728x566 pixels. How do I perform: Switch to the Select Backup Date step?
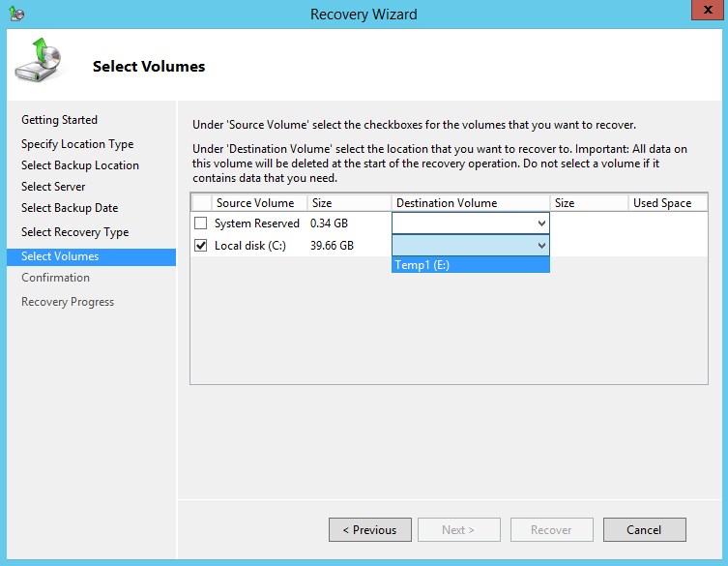70,208
